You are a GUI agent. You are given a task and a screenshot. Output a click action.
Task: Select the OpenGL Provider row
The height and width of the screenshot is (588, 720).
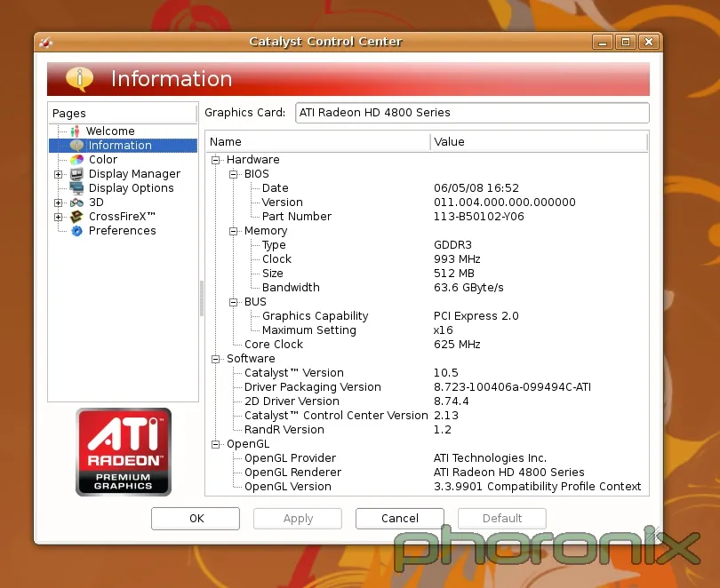tap(427, 458)
